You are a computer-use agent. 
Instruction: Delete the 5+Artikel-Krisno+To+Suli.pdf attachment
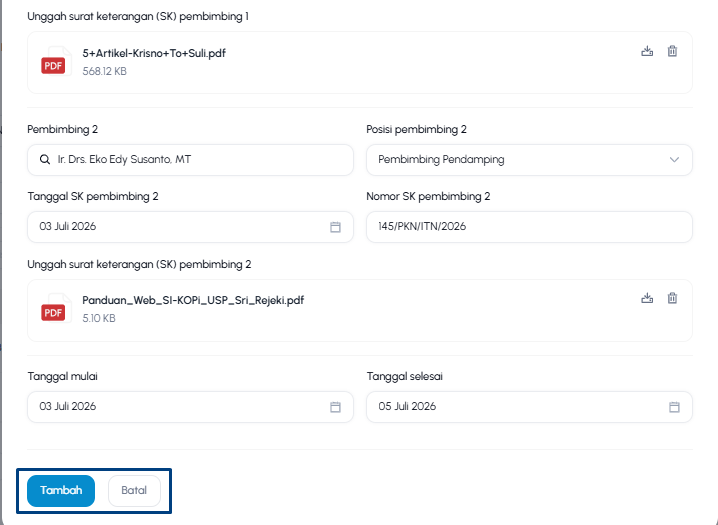coord(672,51)
